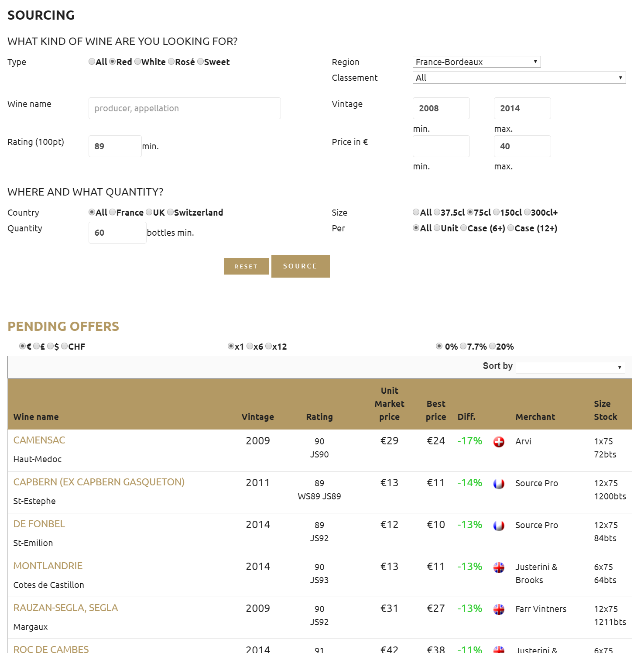Choose the Sweet wine type
Viewport: 644px width, 653px height.
point(200,62)
